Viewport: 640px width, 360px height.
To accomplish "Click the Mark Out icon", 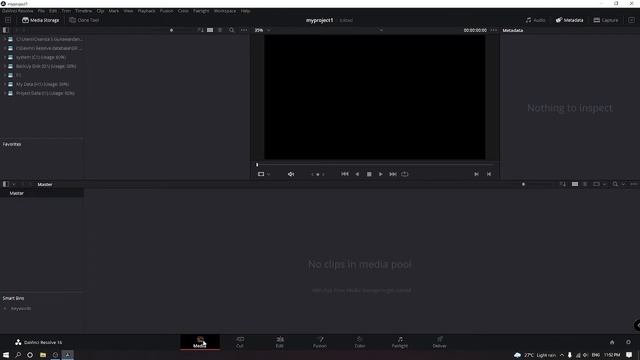I will (489, 174).
